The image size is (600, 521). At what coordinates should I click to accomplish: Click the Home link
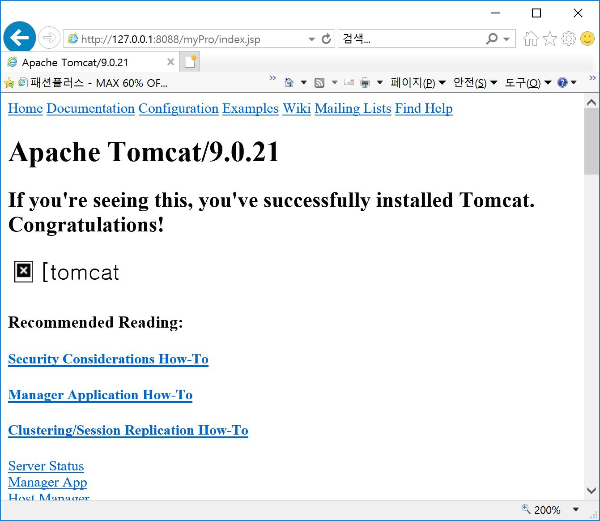point(25,109)
